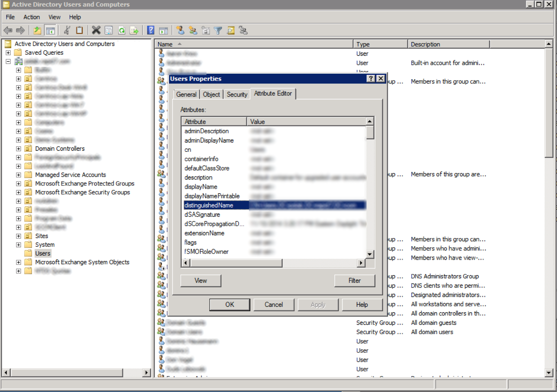Click Help button in Users Properties
The height and width of the screenshot is (392, 557).
pos(362,305)
